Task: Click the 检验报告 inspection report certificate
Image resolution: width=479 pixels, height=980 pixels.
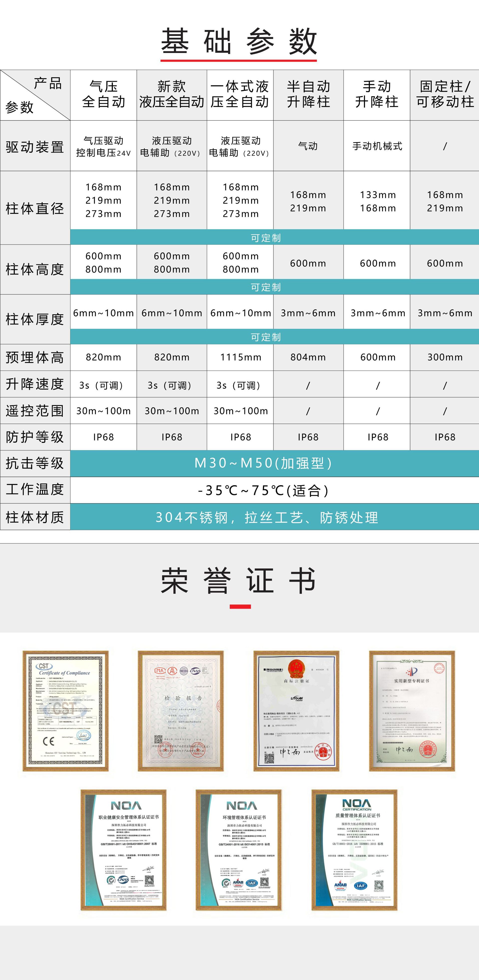Action: [x=180, y=711]
